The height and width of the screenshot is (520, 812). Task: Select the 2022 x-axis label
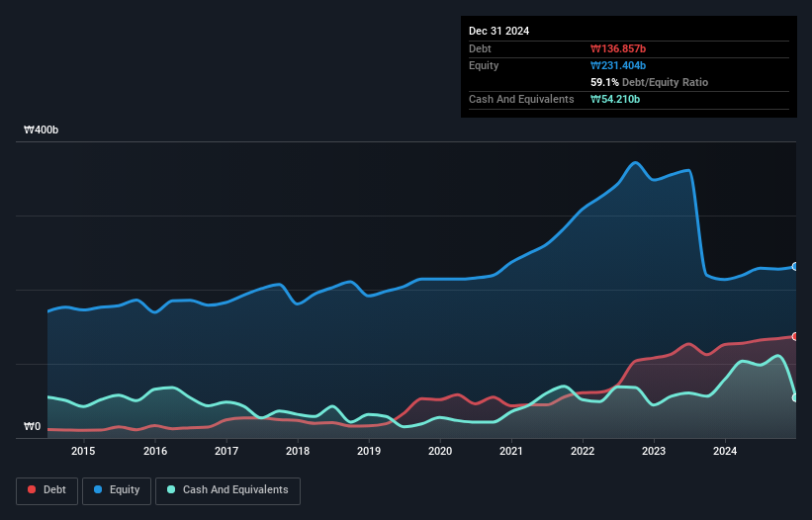point(583,451)
